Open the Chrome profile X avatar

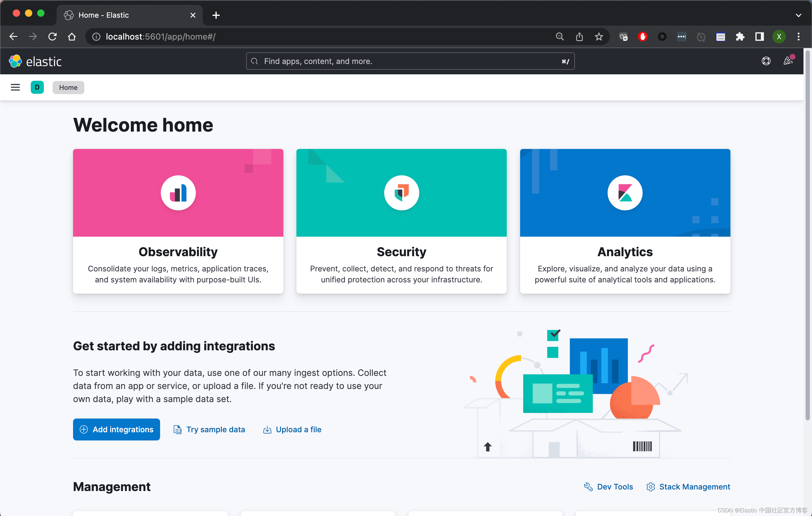779,37
